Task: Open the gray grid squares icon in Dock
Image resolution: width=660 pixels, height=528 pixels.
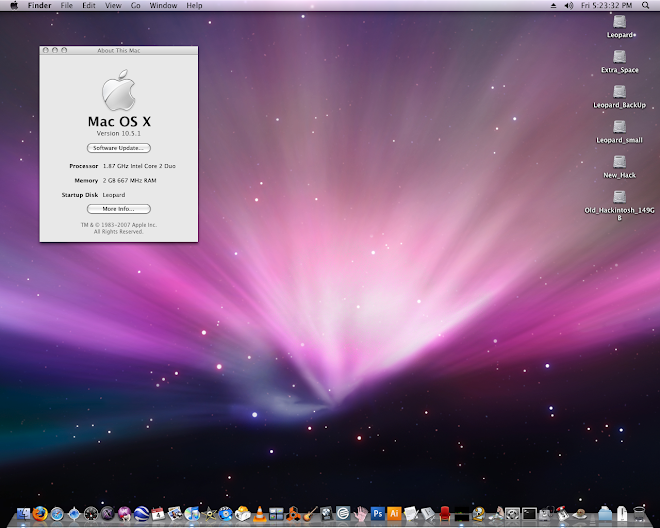Action: click(x=277, y=514)
